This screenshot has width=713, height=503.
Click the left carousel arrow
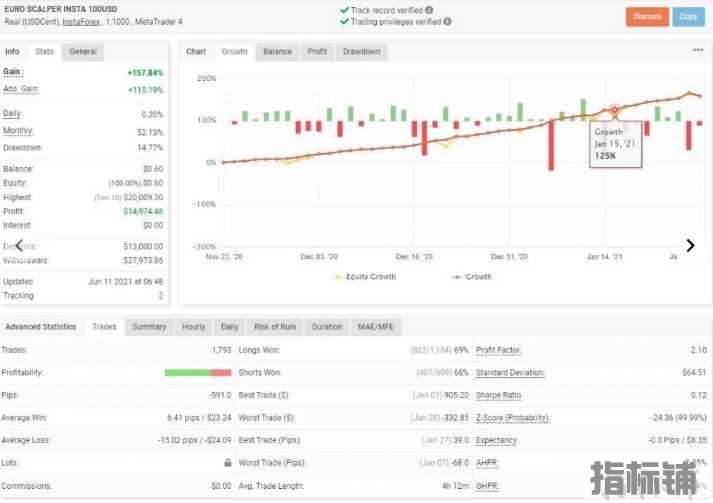tap(18, 245)
